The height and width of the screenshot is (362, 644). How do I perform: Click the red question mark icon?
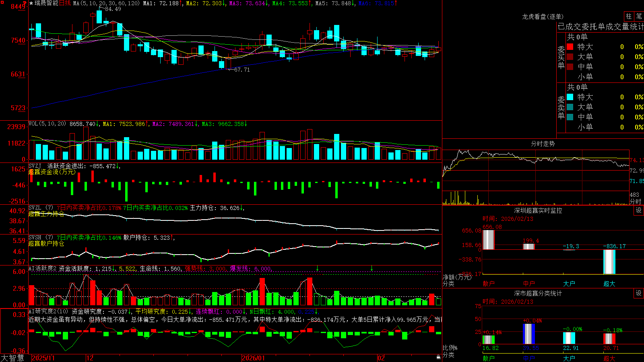pos(25,4)
